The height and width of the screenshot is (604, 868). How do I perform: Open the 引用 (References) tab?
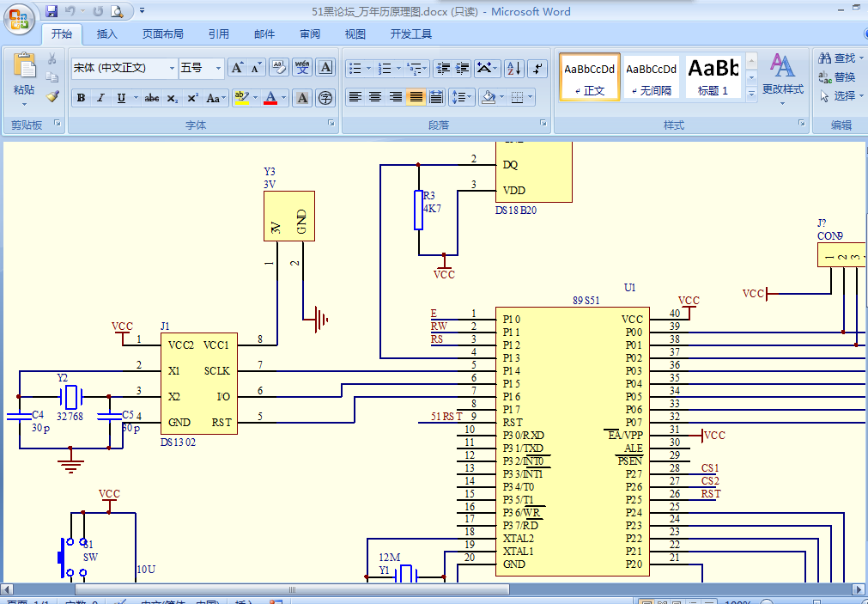point(219,34)
